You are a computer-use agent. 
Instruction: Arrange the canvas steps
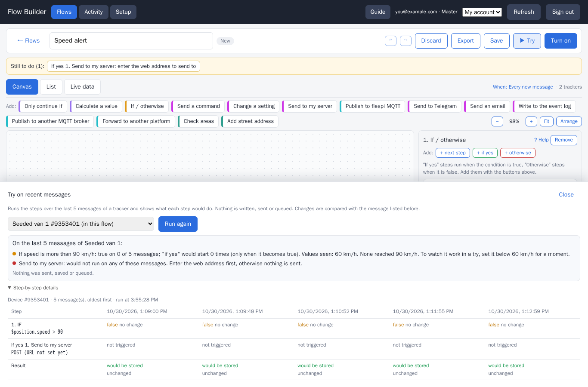[x=569, y=121]
